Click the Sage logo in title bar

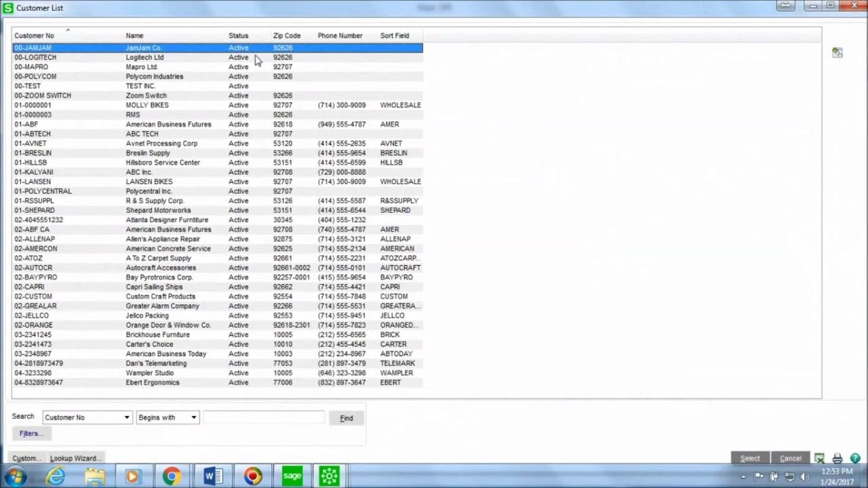click(8, 7)
